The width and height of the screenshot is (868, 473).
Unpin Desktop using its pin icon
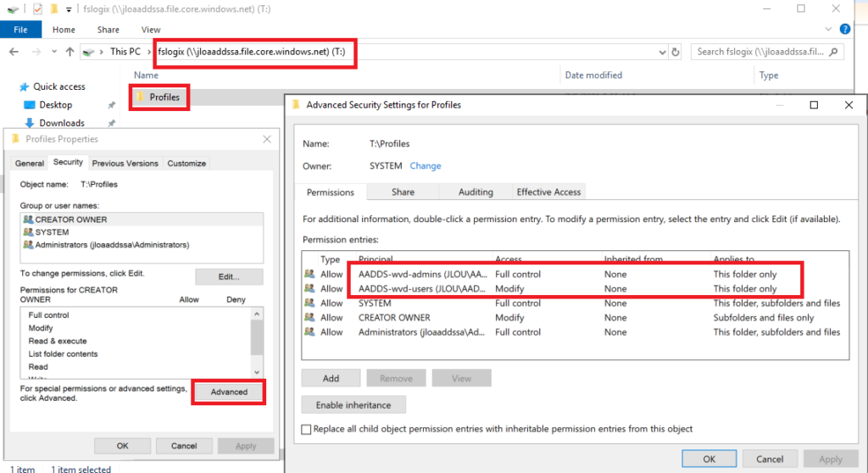click(x=111, y=104)
